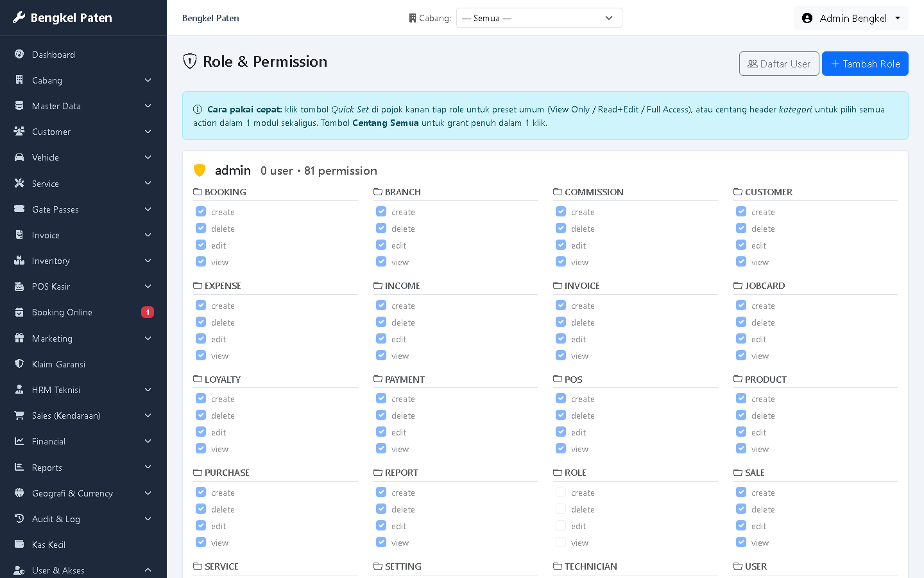Toggle SALE edit permission checkbox

coord(741,525)
